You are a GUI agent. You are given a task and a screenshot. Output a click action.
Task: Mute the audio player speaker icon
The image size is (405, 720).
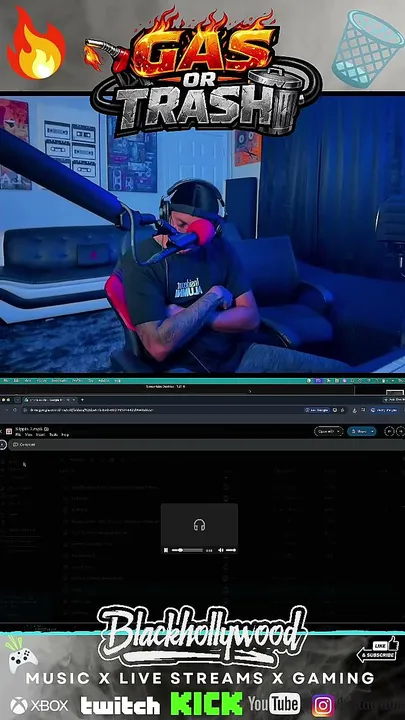pyautogui.click(x=220, y=550)
